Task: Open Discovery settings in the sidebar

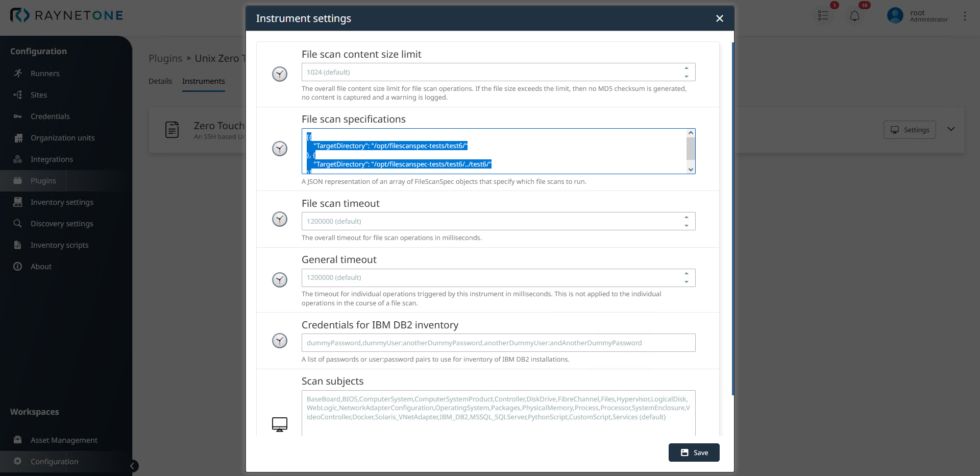Action: 62,224
